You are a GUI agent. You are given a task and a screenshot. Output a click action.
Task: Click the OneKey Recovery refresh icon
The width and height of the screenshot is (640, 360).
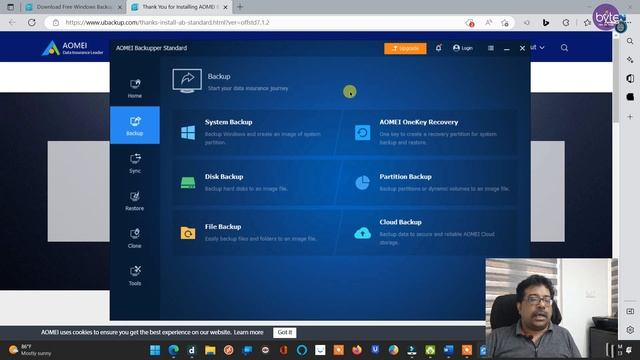[x=362, y=133]
